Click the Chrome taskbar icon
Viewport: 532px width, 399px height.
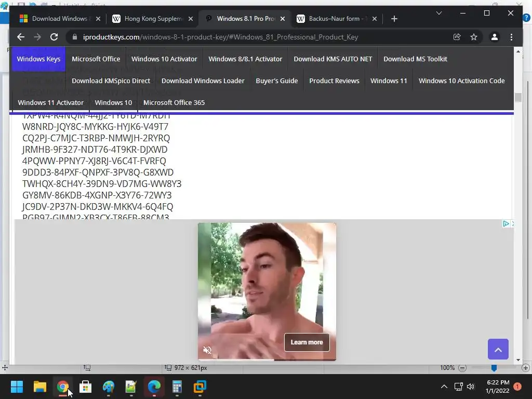(x=63, y=387)
